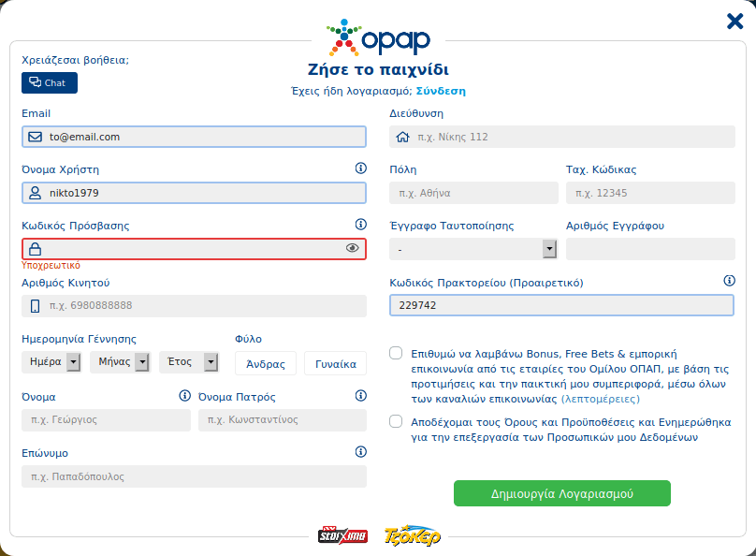Viewport: 756px width, 556px height.
Task: Click the Τζόκερ logo at the bottom
Action: pos(413,535)
